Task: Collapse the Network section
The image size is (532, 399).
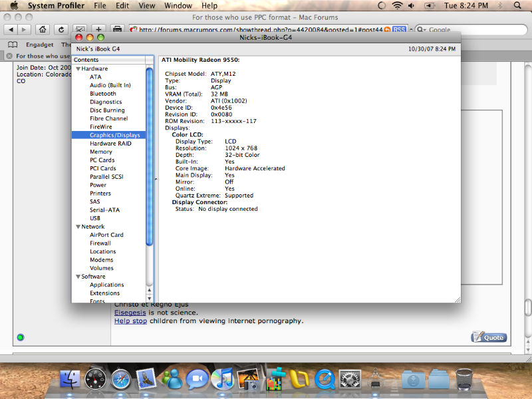Action: coord(78,227)
